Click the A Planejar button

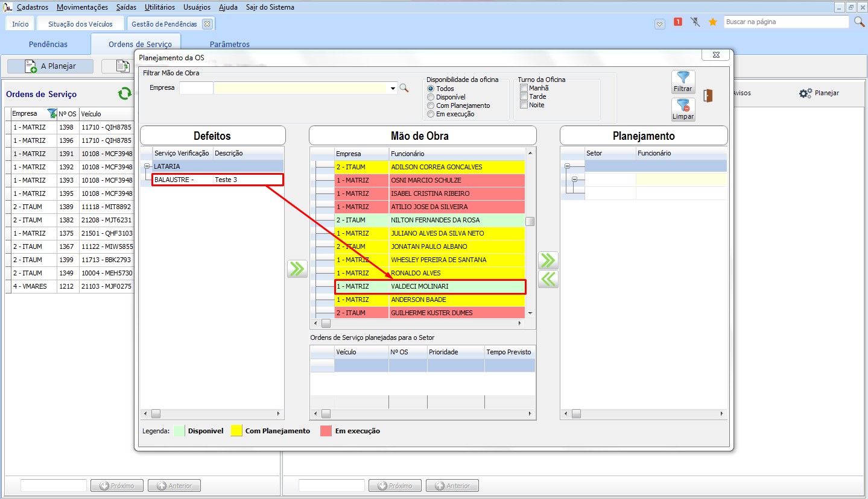50,66
